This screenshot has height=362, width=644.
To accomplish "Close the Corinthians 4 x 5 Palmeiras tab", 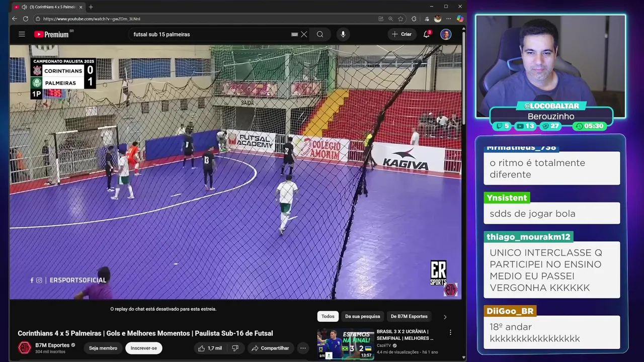I will 80,7.
